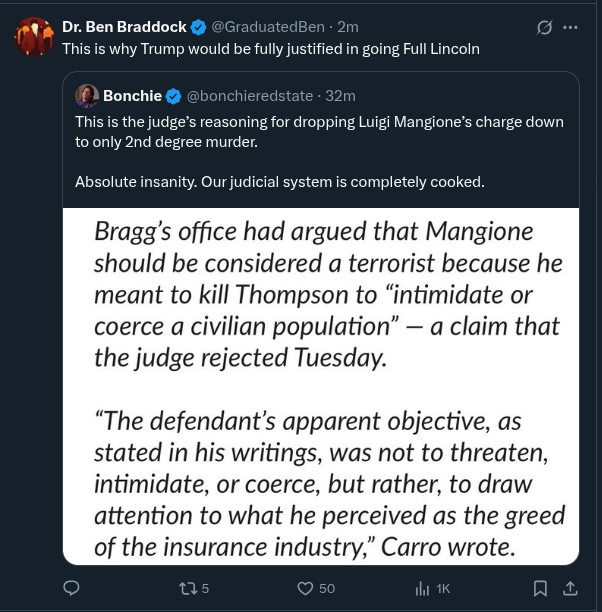Open the 32m quoted post timestamp
Image resolution: width=602 pixels, height=612 pixels.
[340, 96]
